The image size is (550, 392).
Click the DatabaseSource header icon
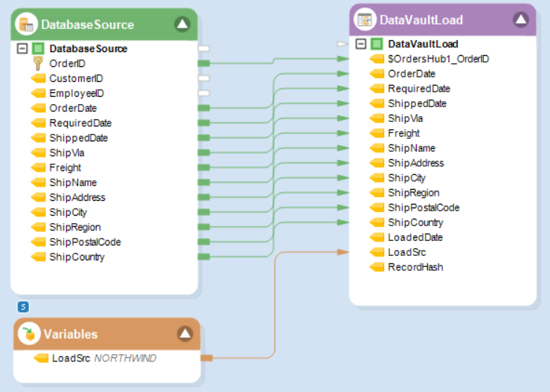[27, 25]
